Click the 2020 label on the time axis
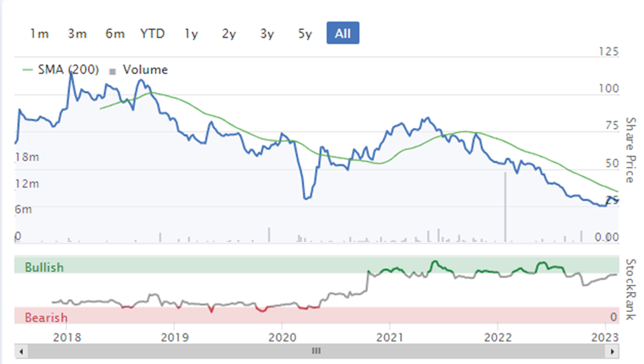The height and width of the screenshot is (364, 644). click(282, 337)
